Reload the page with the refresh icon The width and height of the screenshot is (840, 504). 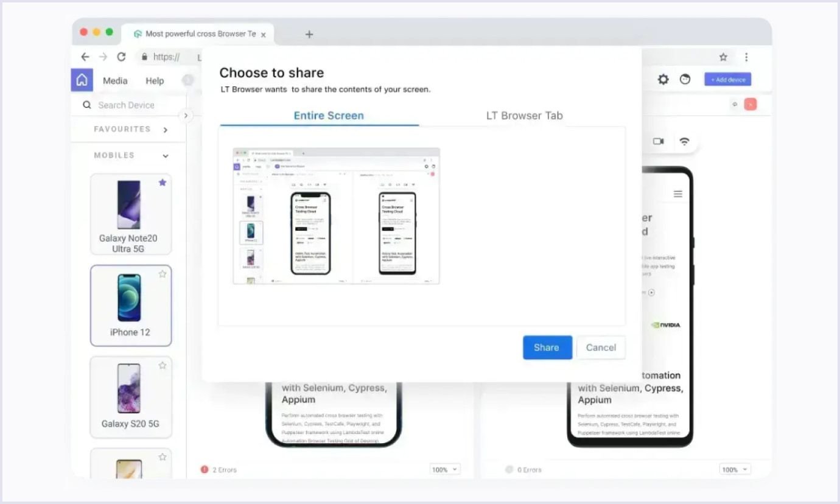click(x=121, y=57)
